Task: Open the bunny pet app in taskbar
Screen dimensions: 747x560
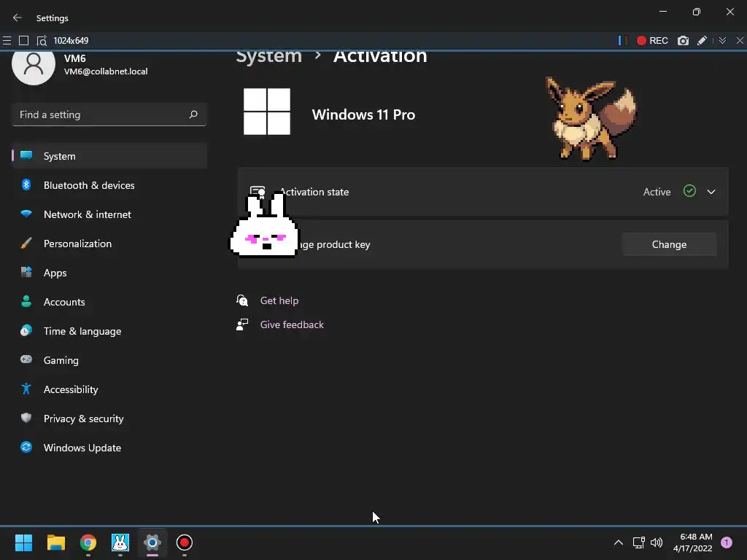Action: click(x=120, y=542)
